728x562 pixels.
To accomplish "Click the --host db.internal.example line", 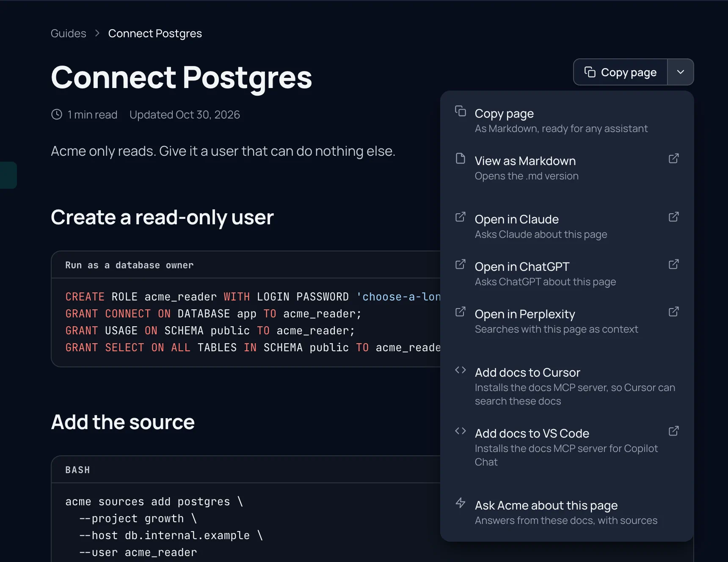I will (x=171, y=535).
